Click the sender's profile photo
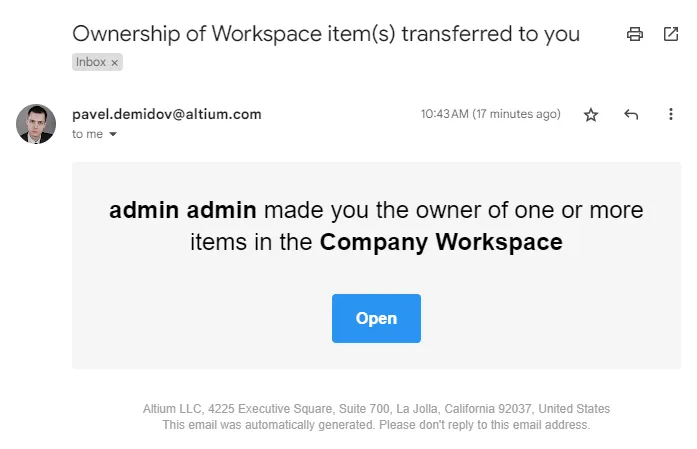The width and height of the screenshot is (697, 449). pos(36,124)
